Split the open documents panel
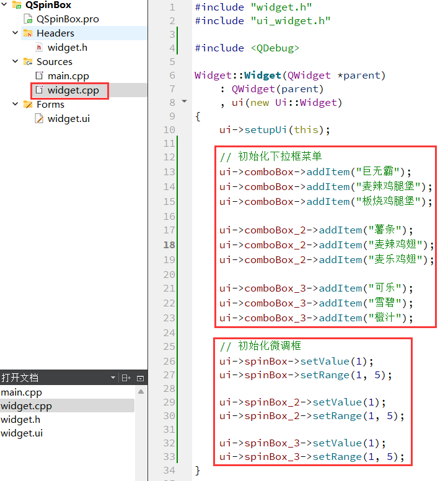This screenshot has height=481, width=448. (126, 378)
